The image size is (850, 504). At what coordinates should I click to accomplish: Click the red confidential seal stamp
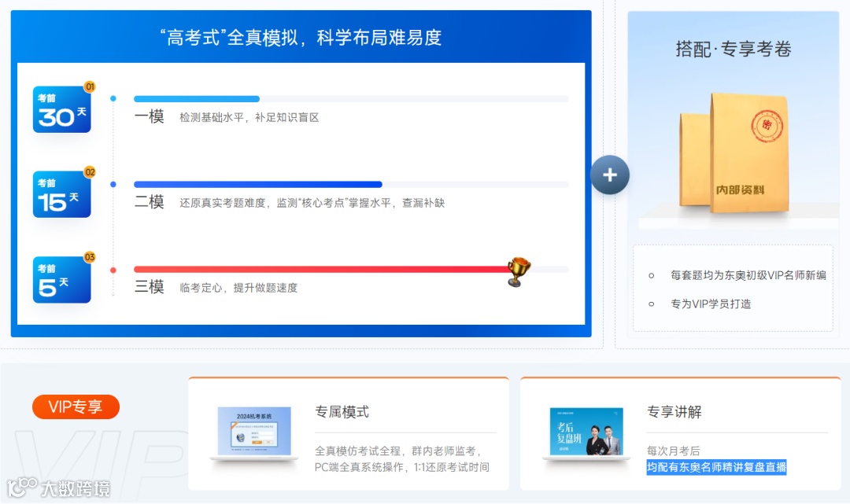tap(767, 126)
